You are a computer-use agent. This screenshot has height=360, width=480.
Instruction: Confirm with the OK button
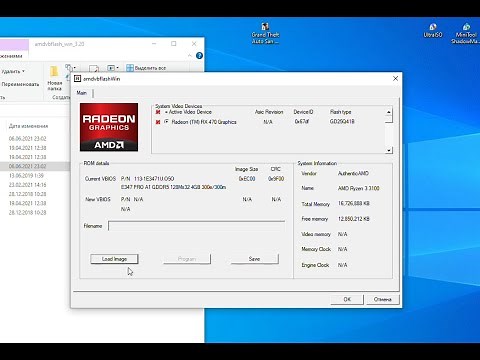pyautogui.click(x=347, y=299)
